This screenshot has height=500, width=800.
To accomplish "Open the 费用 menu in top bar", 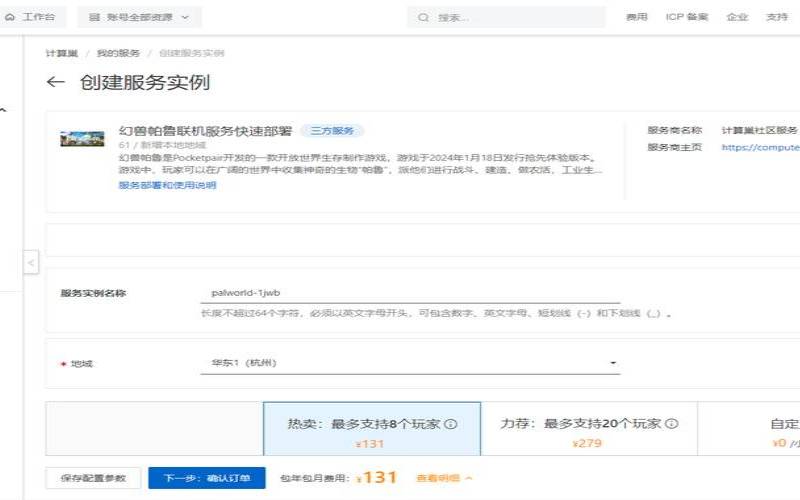I will pyautogui.click(x=636, y=17).
